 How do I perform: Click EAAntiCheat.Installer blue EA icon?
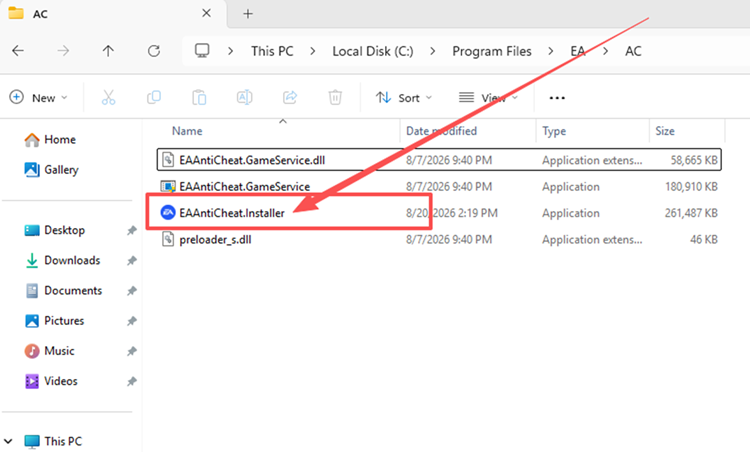click(168, 212)
